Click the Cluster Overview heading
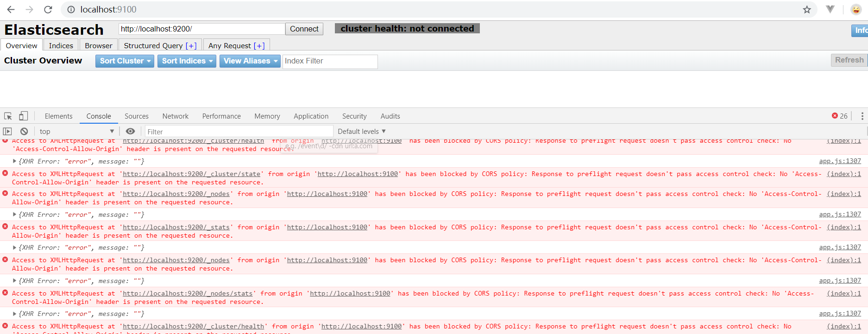Screen dimensions: 868x334 click(x=43, y=61)
